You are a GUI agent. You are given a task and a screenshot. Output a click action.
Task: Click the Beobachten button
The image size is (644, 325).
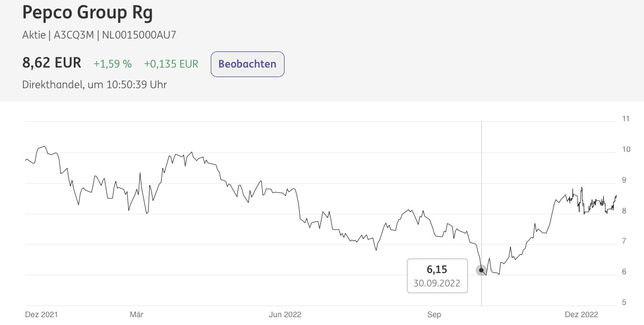247,64
